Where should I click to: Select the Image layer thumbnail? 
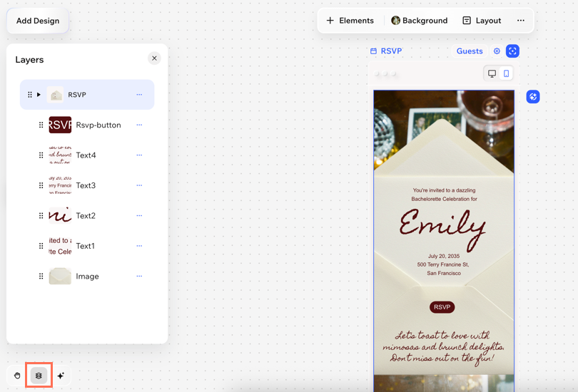coord(60,276)
